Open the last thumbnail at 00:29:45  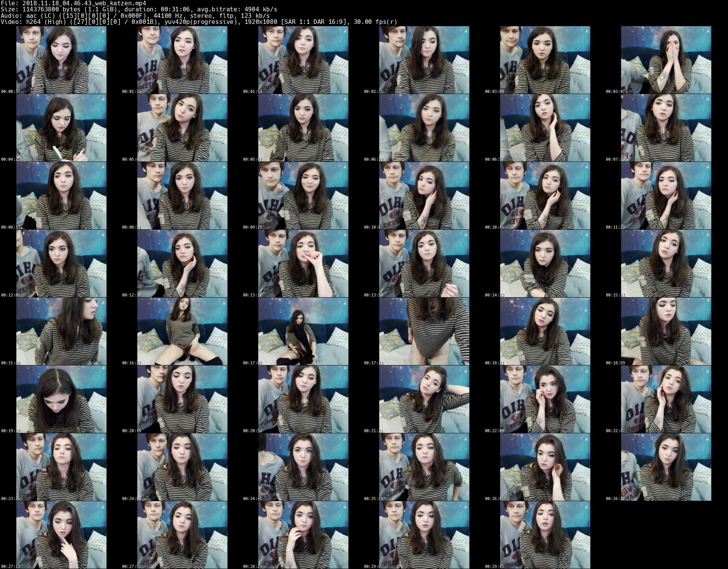[545, 535]
